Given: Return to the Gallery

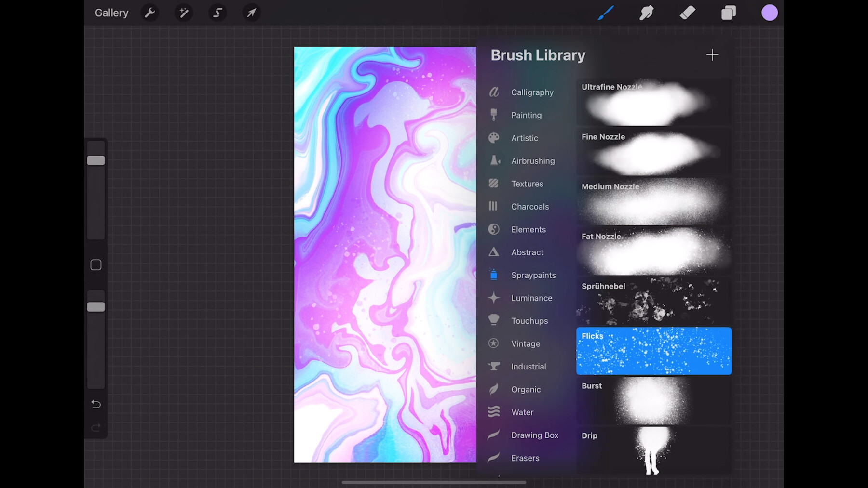Looking at the screenshot, I should pos(111,13).
